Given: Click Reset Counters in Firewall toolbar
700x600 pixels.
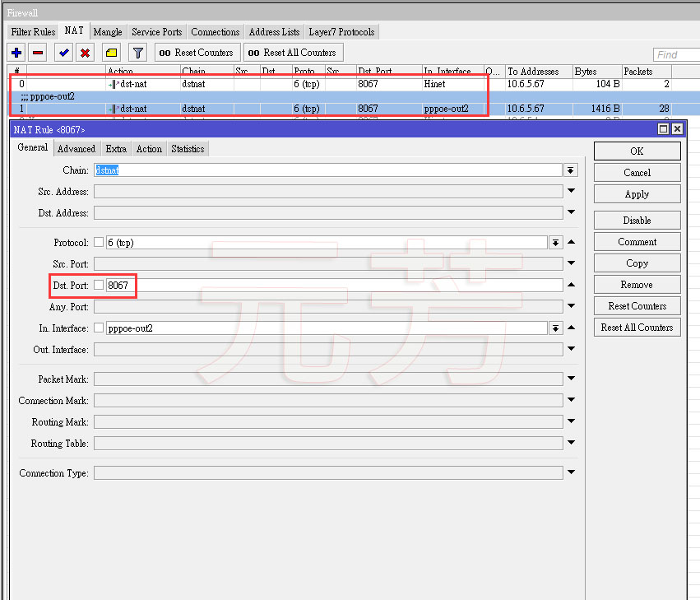Looking at the screenshot, I should 197,53.
